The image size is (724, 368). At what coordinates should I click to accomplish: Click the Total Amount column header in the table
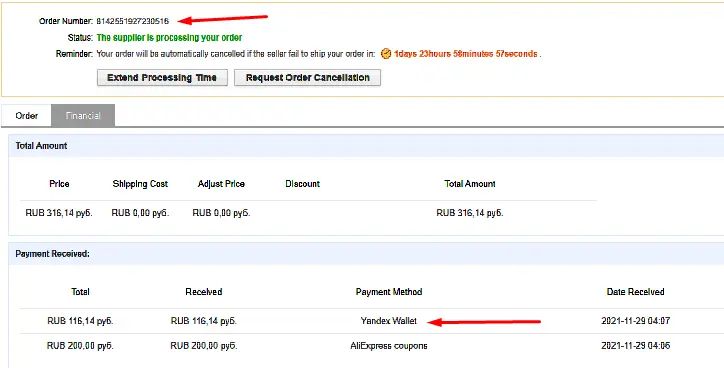470,184
